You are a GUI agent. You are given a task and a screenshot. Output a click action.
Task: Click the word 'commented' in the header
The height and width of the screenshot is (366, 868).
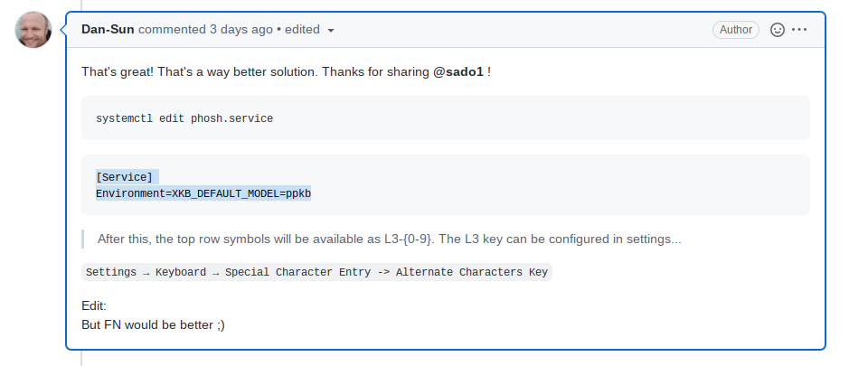172,29
